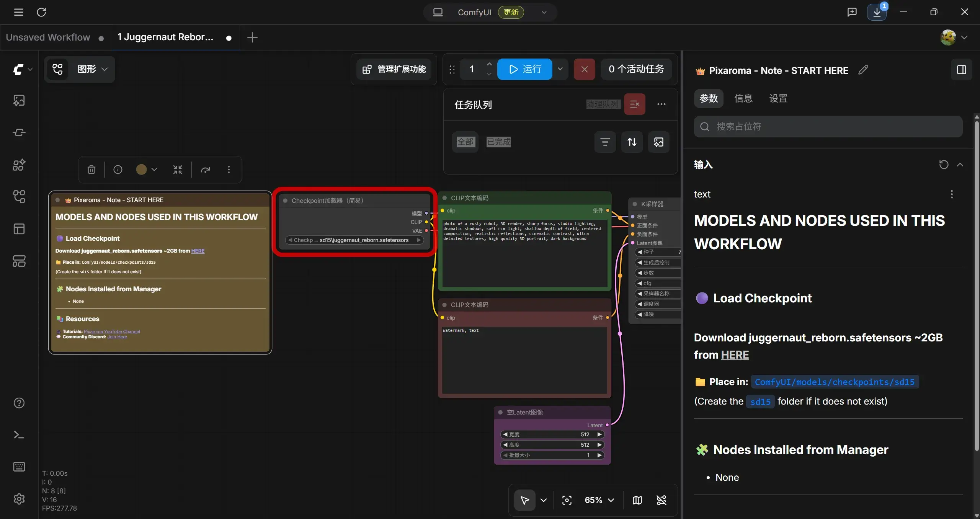Open the assets image sidebar icon
Screen dimensions: 980x519
(x=19, y=100)
